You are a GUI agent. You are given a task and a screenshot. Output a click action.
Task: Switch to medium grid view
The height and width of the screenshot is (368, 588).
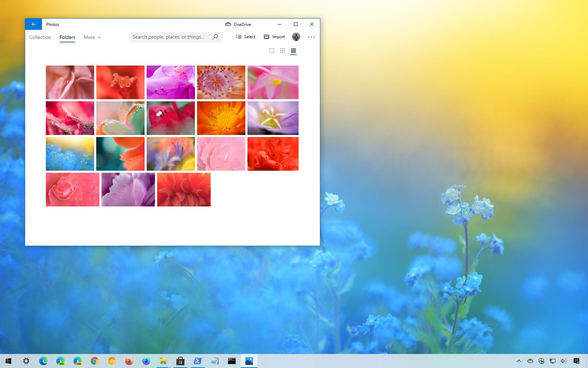point(282,51)
